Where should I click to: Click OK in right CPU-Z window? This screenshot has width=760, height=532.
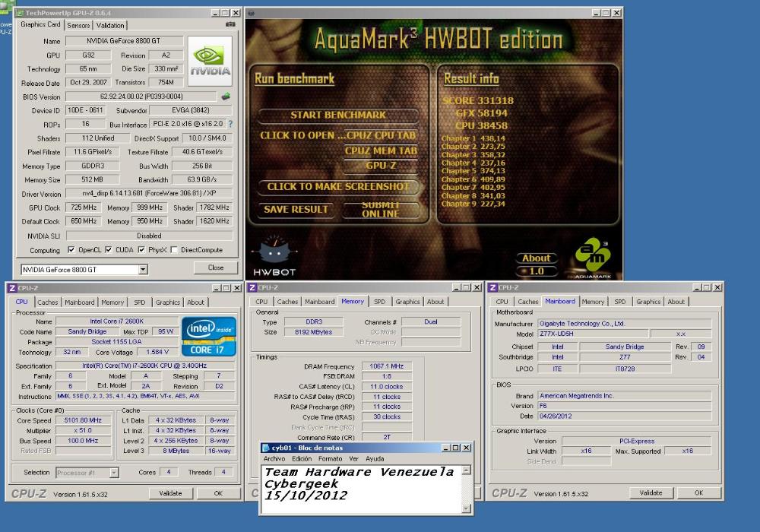(698, 492)
